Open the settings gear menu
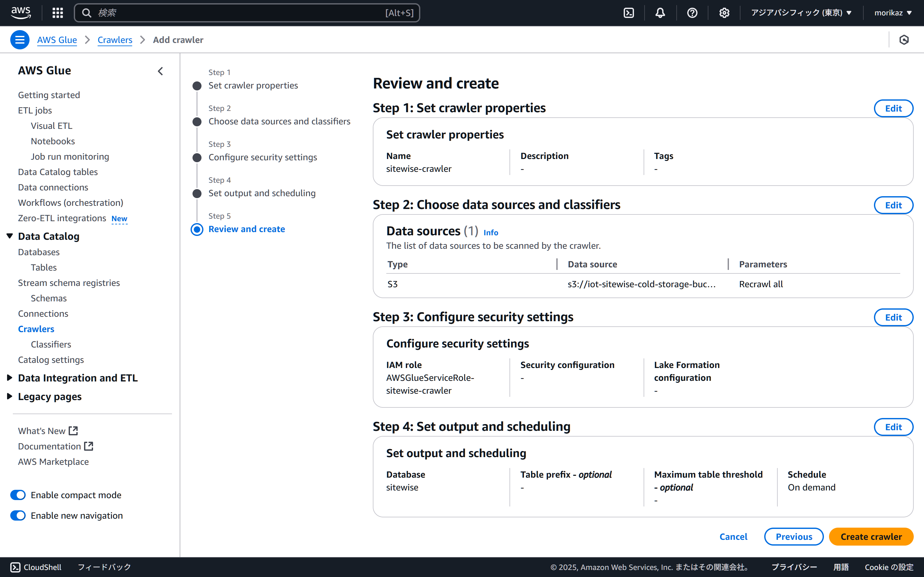The image size is (924, 577). pos(724,13)
